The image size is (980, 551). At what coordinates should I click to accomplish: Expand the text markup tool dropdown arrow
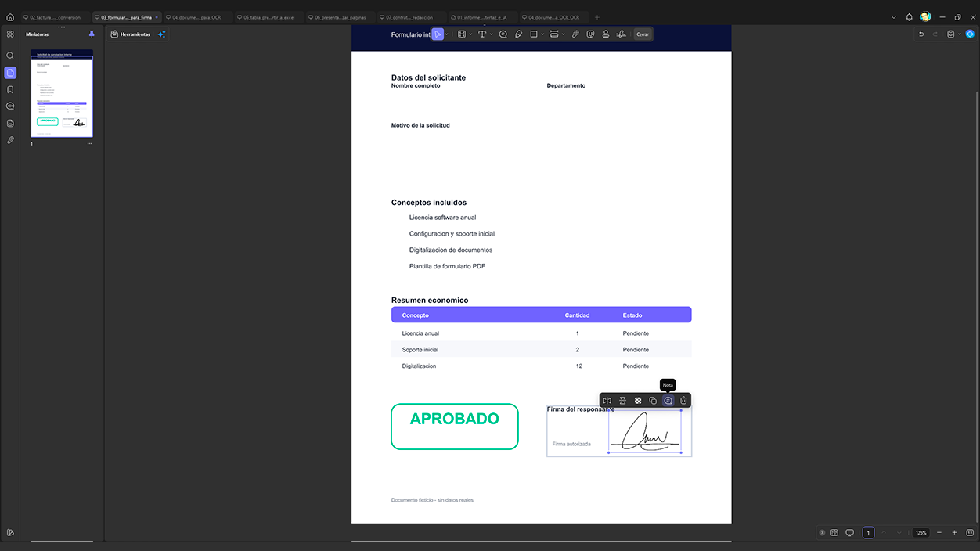[470, 34]
